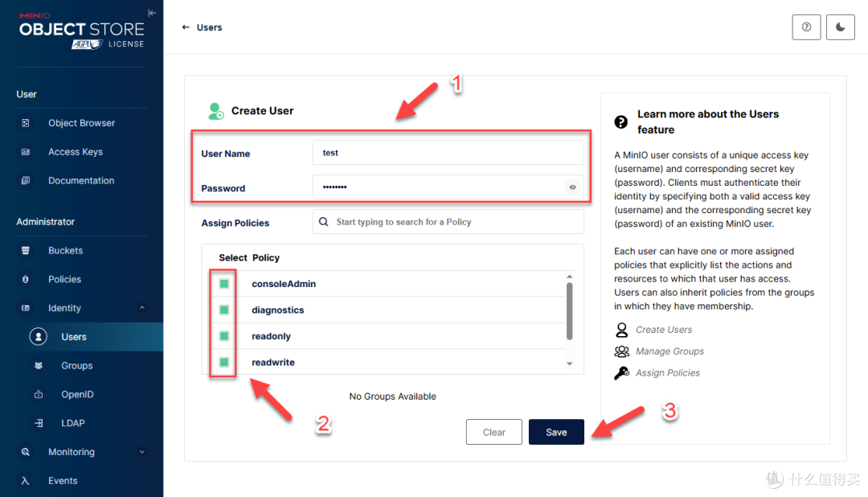Click the MinIO Object Store logo
This screenshot has width=868, height=497.
pyautogui.click(x=82, y=31)
